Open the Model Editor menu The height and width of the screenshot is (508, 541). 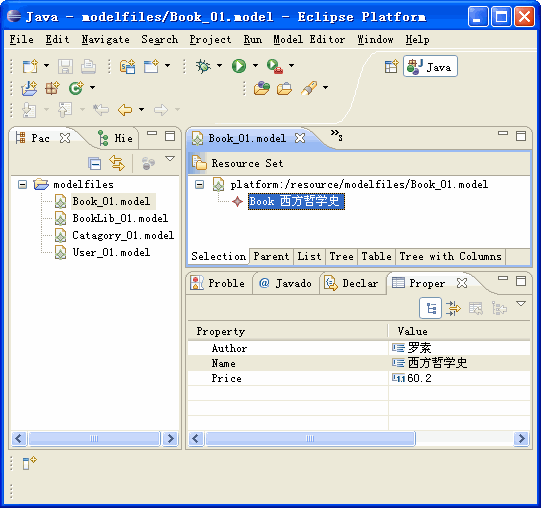[309, 40]
